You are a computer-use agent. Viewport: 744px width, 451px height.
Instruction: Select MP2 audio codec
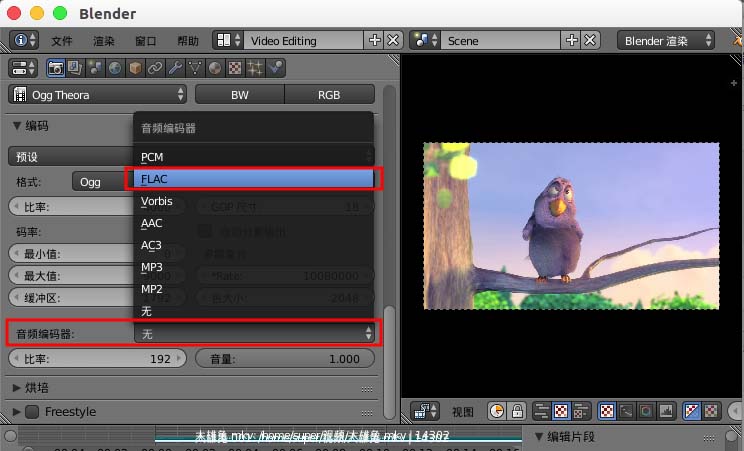pyautogui.click(x=254, y=289)
